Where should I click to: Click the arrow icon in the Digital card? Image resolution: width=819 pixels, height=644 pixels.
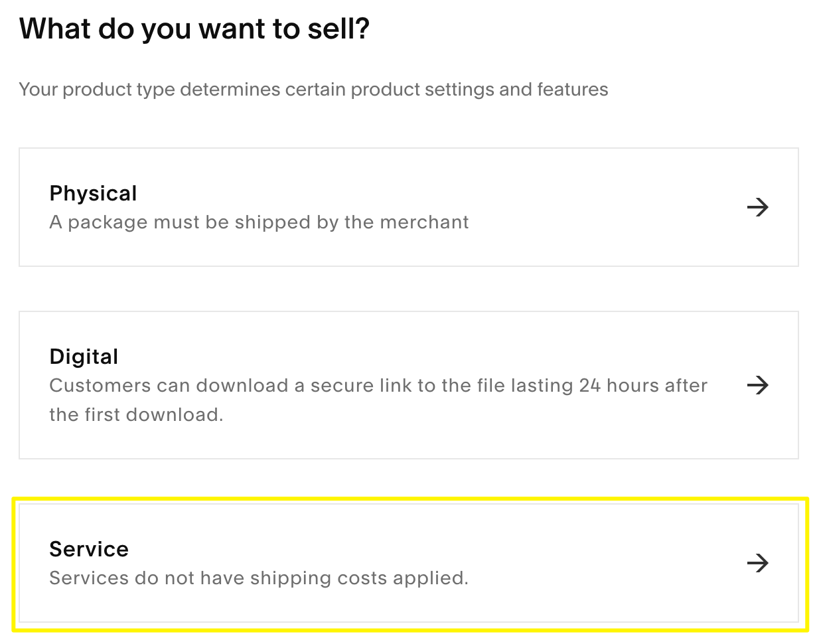point(757,385)
